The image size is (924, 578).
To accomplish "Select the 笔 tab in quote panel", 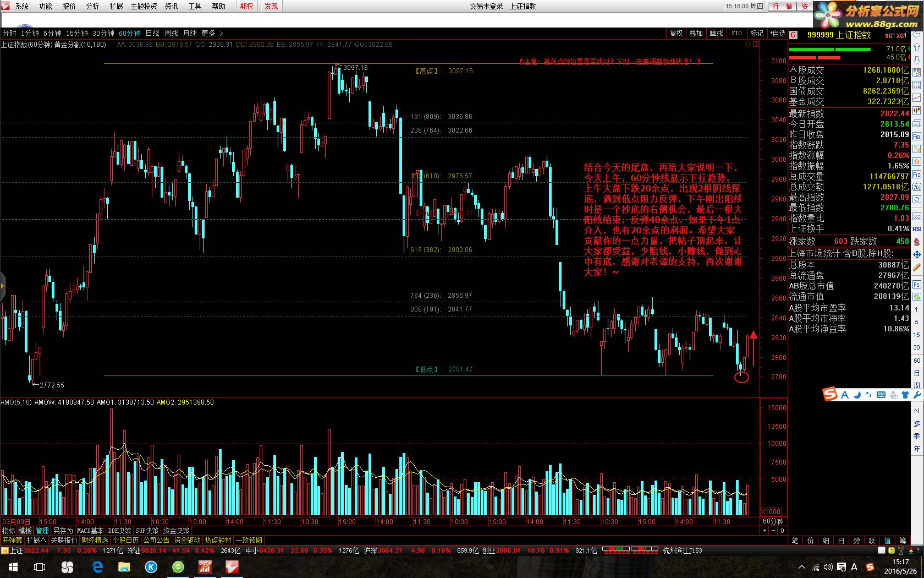I will [795, 541].
